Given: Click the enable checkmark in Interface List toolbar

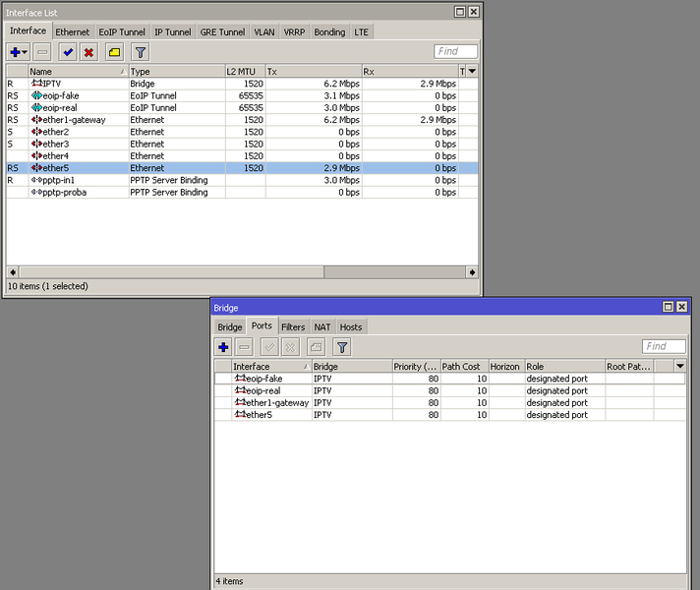Looking at the screenshot, I should pyautogui.click(x=68, y=52).
